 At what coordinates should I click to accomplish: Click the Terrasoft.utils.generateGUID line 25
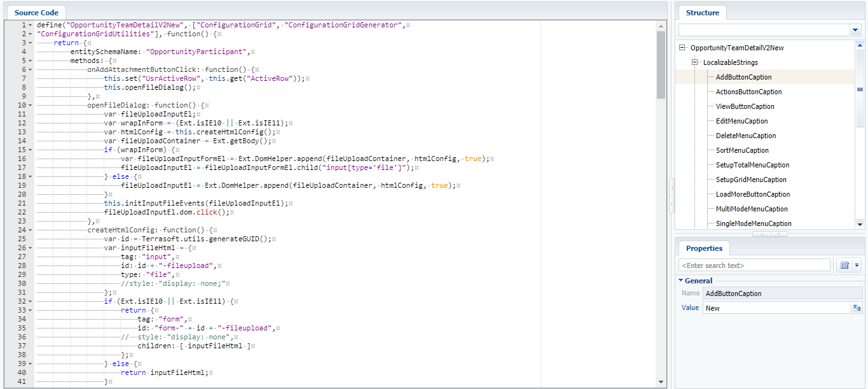click(x=188, y=239)
